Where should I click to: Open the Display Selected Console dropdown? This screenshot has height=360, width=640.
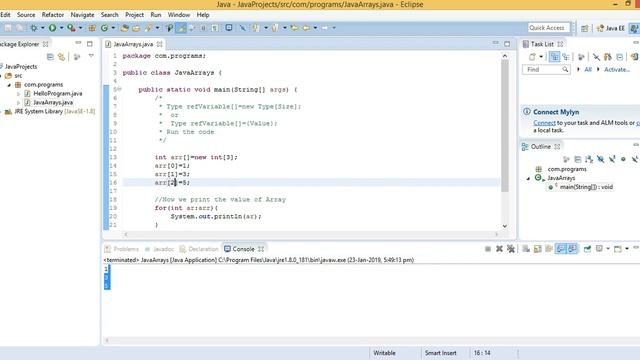coord(608,249)
